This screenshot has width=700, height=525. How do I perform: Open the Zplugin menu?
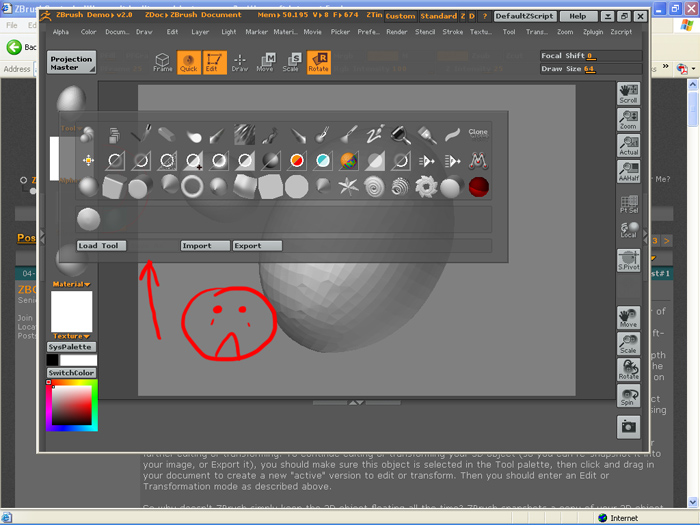pyautogui.click(x=593, y=32)
